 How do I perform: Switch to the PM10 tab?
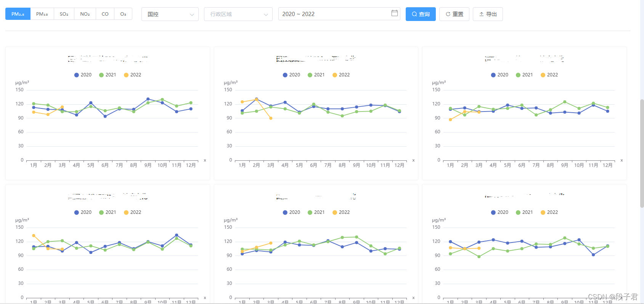click(x=42, y=14)
